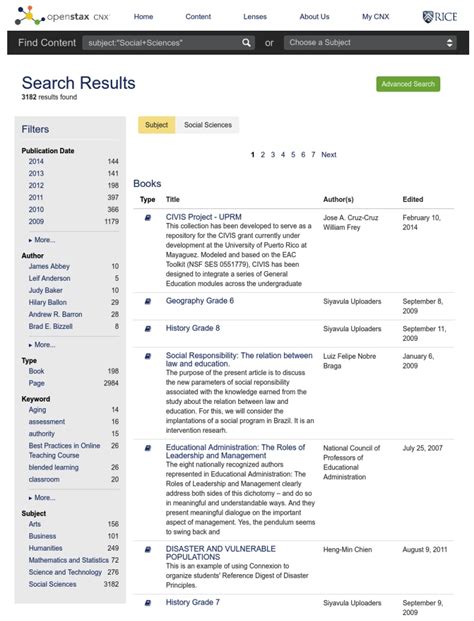Screen dimensions: 474x621
Task: Click the Rice University logo
Action: [x=440, y=17]
